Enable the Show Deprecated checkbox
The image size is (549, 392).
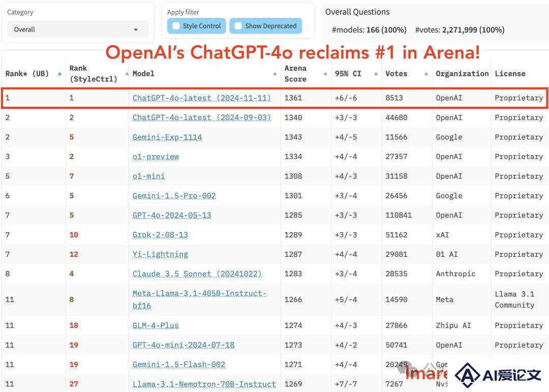[238, 26]
